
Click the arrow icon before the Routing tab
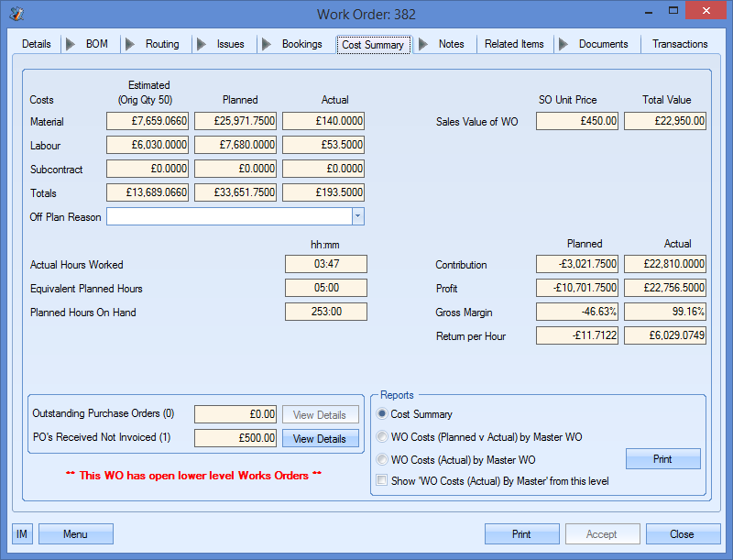coord(129,44)
